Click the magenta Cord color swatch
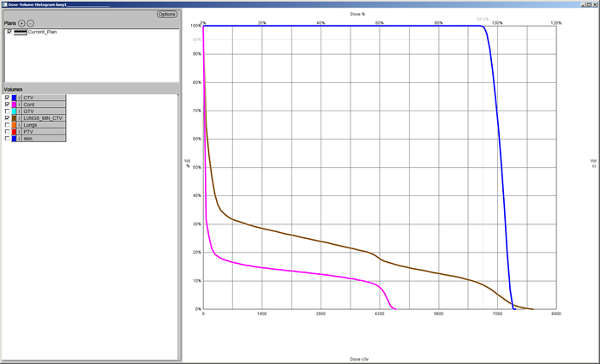600x364 pixels. click(x=14, y=105)
